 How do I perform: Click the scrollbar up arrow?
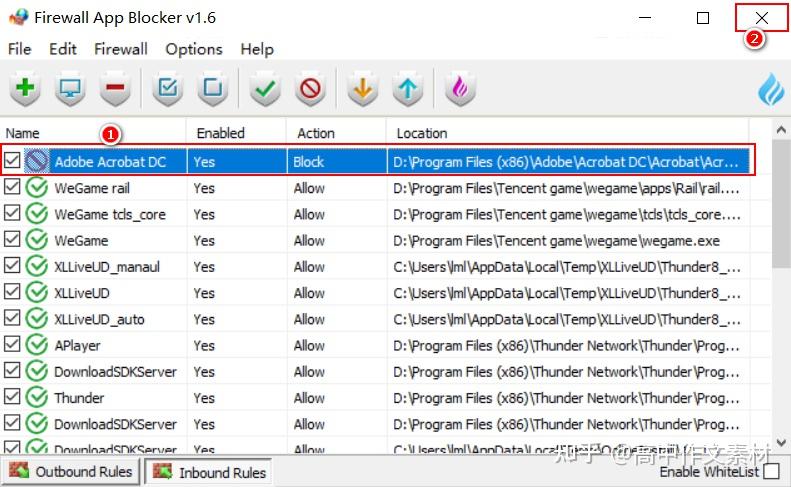click(781, 130)
